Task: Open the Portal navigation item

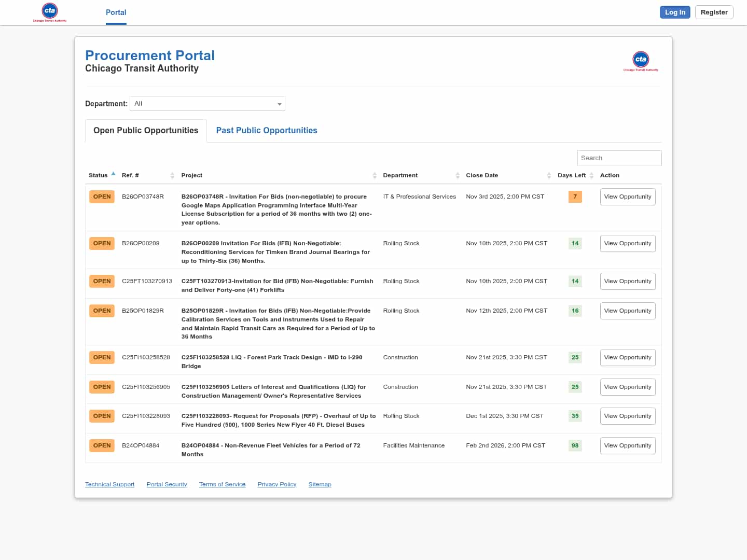Action: coord(116,12)
